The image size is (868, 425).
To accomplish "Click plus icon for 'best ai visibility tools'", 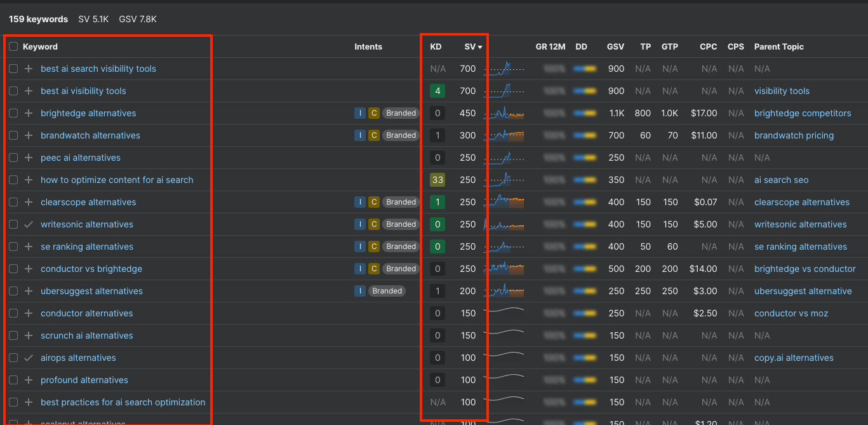I will [x=29, y=91].
